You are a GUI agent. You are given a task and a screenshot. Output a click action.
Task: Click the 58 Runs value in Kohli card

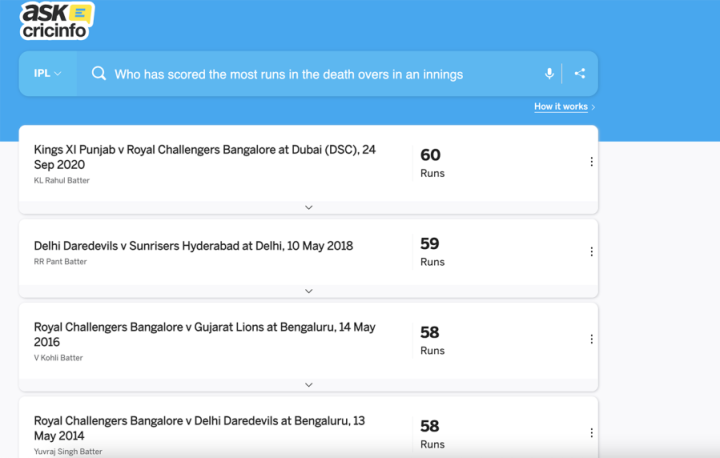coord(432,340)
